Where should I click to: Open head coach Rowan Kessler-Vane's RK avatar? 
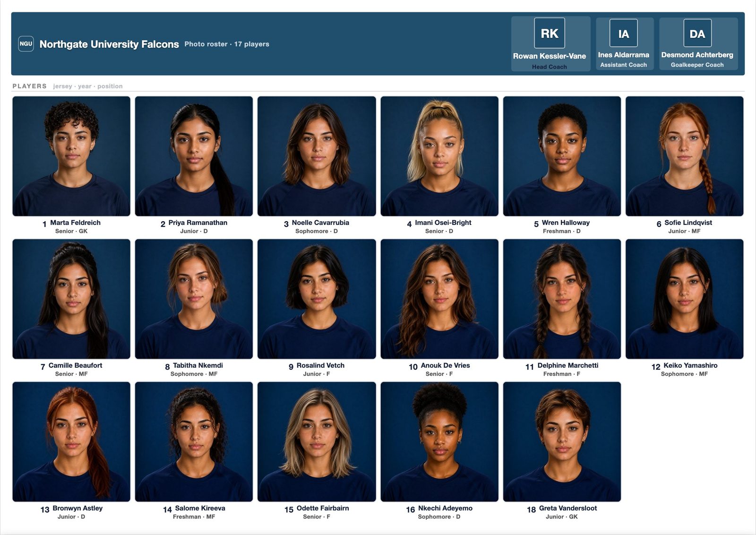pos(550,33)
